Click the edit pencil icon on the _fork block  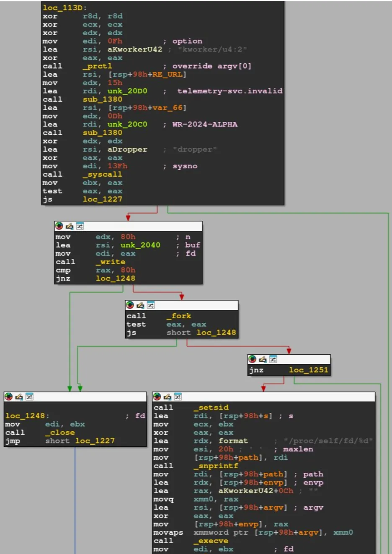click(x=140, y=305)
